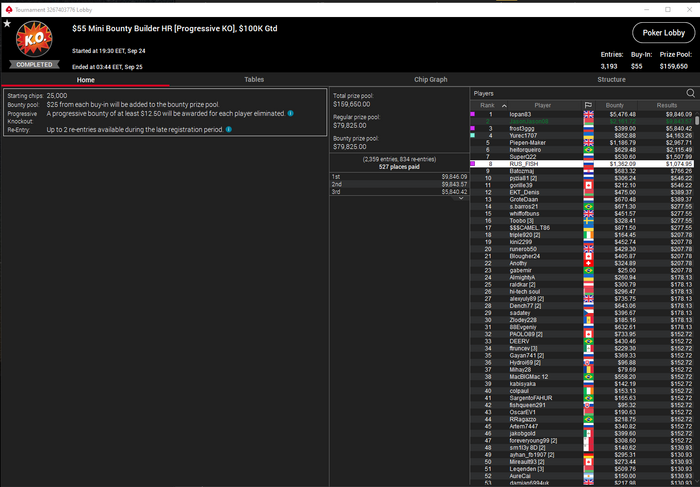
Task: Click the Brazil flag in heitorqueiro row
Action: click(588, 150)
